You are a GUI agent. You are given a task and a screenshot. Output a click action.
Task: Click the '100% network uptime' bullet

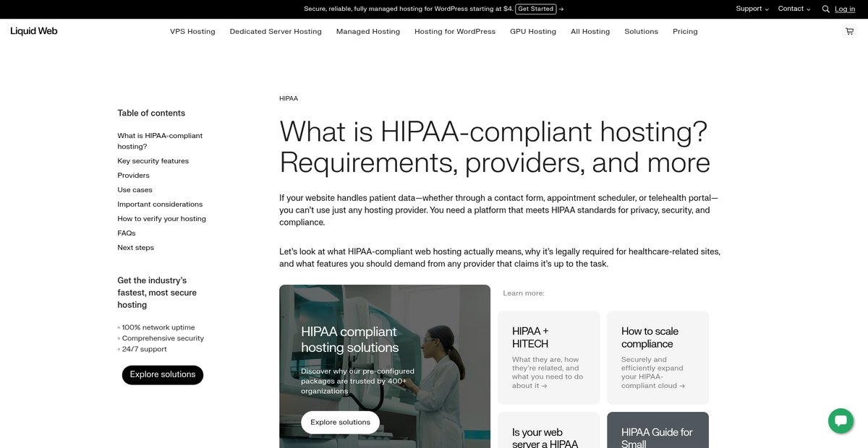pyautogui.click(x=156, y=327)
